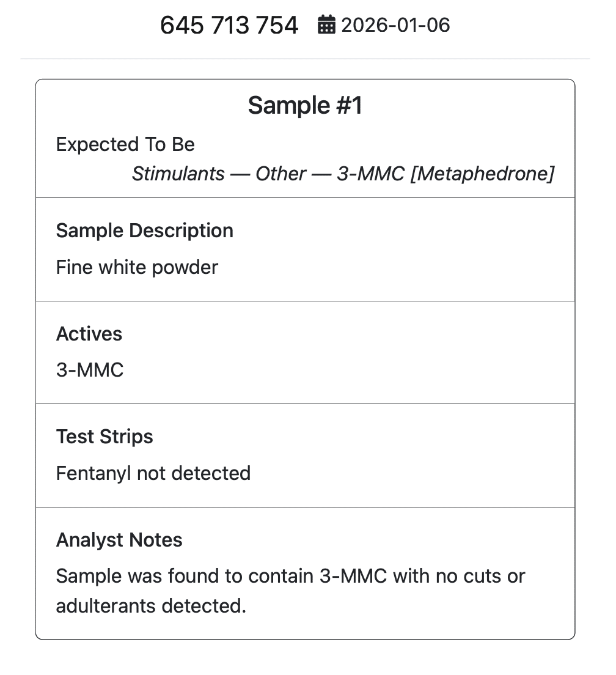Click "3-MMC" in the Expected To Be line
Screen dimensions: 616x675
[x=370, y=174]
